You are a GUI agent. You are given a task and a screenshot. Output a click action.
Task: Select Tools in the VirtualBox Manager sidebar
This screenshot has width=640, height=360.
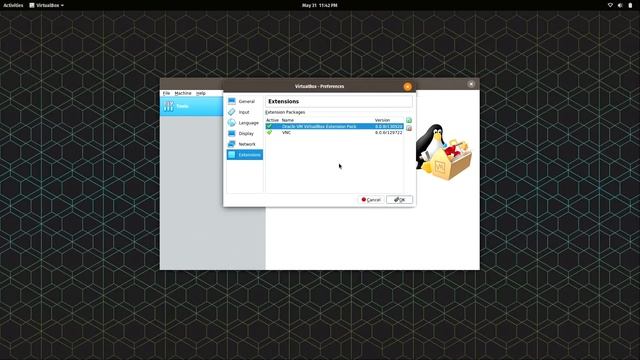coord(191,106)
